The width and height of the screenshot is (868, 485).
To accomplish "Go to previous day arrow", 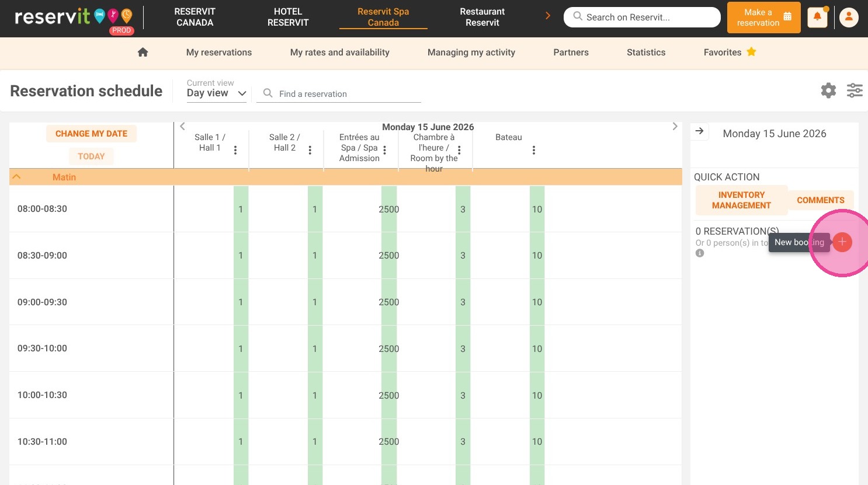I will pos(182,126).
